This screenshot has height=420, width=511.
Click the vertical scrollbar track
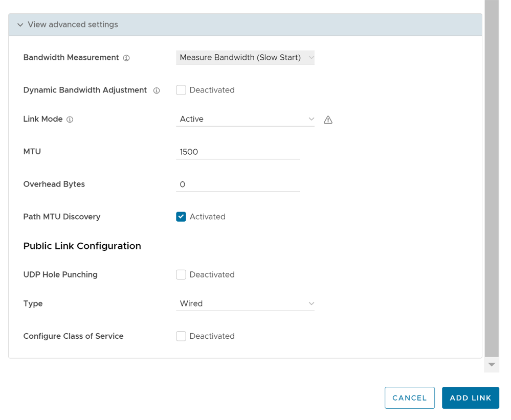(492, 179)
